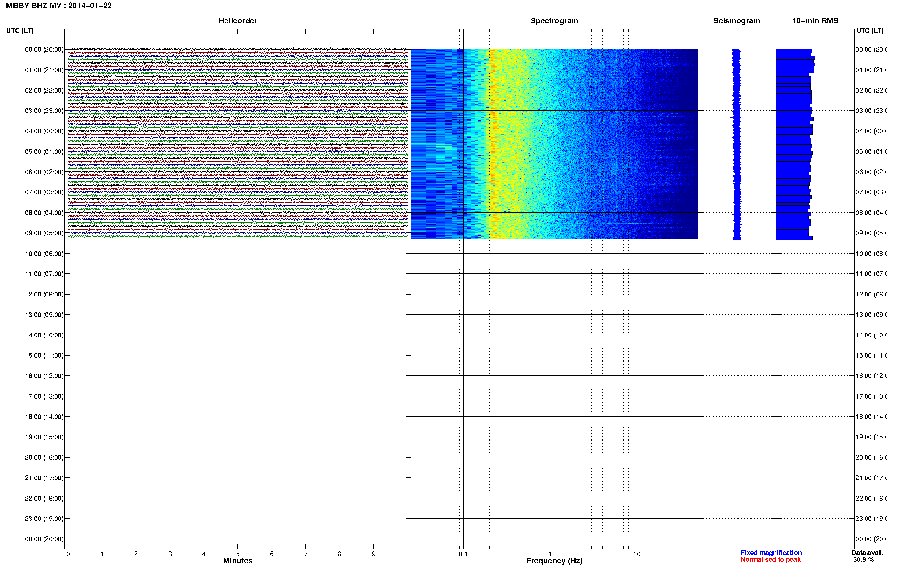Click the left '06:00 (02:00)' time label

(x=44, y=172)
